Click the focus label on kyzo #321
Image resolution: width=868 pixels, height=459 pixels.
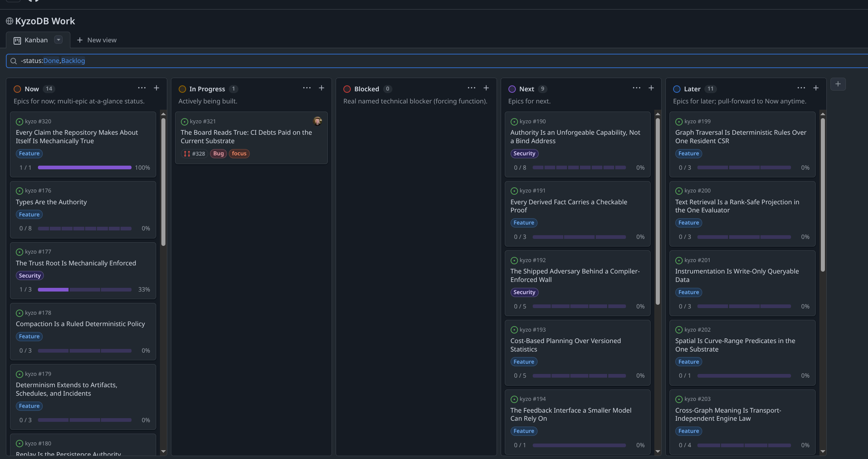point(239,153)
